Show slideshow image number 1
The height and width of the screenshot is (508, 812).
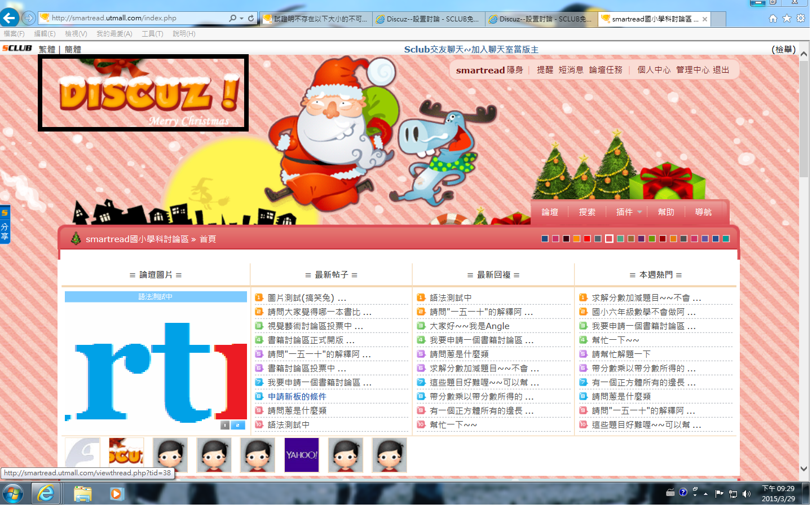pyautogui.click(x=225, y=425)
